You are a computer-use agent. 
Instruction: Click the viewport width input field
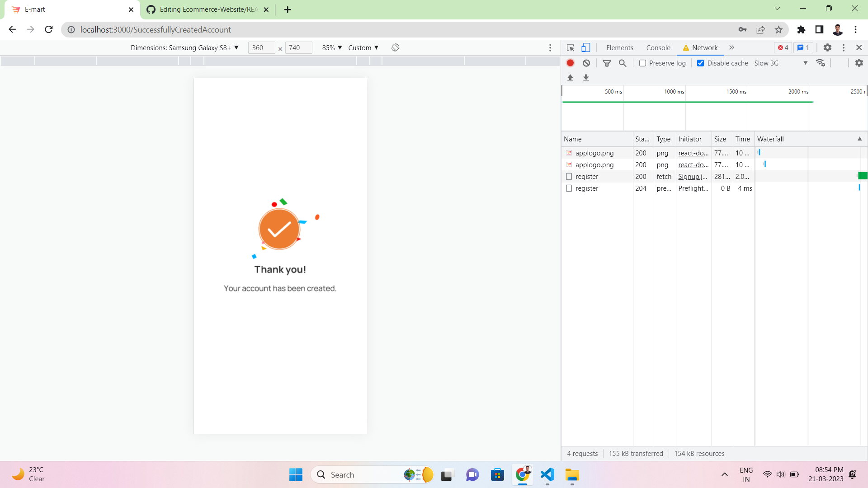(261, 47)
